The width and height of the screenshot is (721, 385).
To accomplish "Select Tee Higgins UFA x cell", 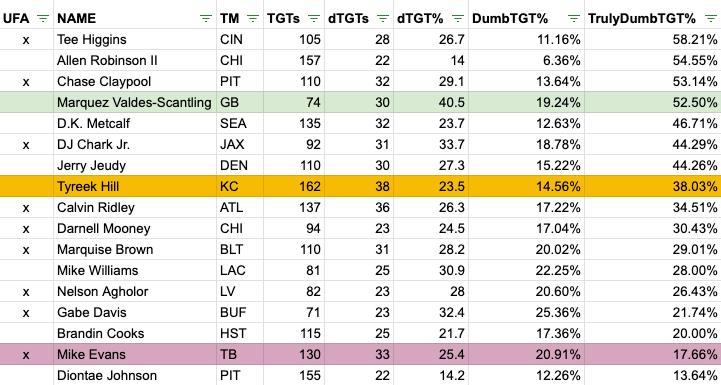I will [26, 40].
